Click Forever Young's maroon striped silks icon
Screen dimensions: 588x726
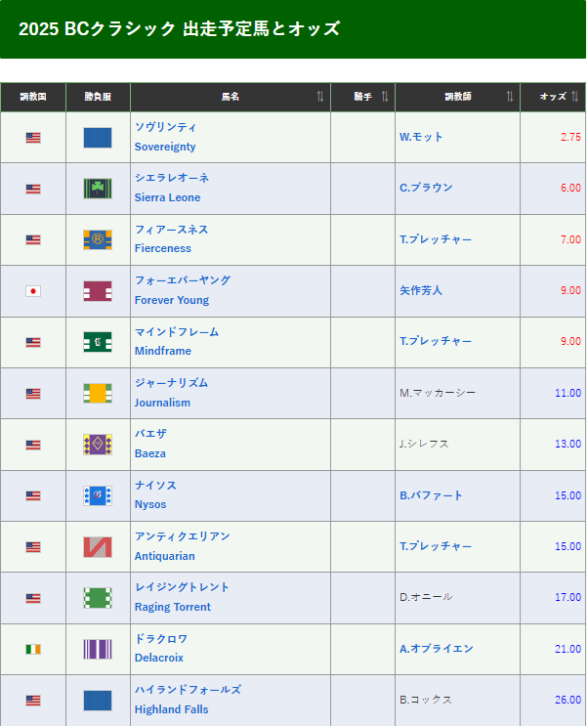(x=98, y=291)
